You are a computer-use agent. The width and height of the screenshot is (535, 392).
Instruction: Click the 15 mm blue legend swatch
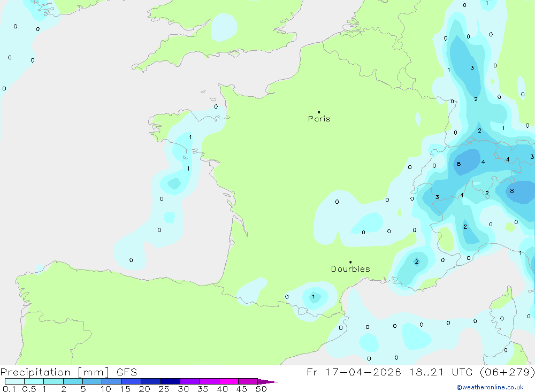coord(131,381)
